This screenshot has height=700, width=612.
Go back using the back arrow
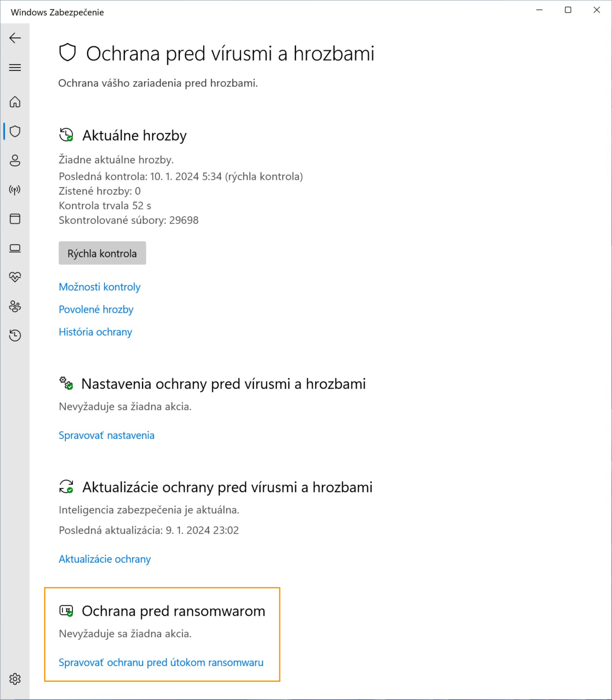15,38
